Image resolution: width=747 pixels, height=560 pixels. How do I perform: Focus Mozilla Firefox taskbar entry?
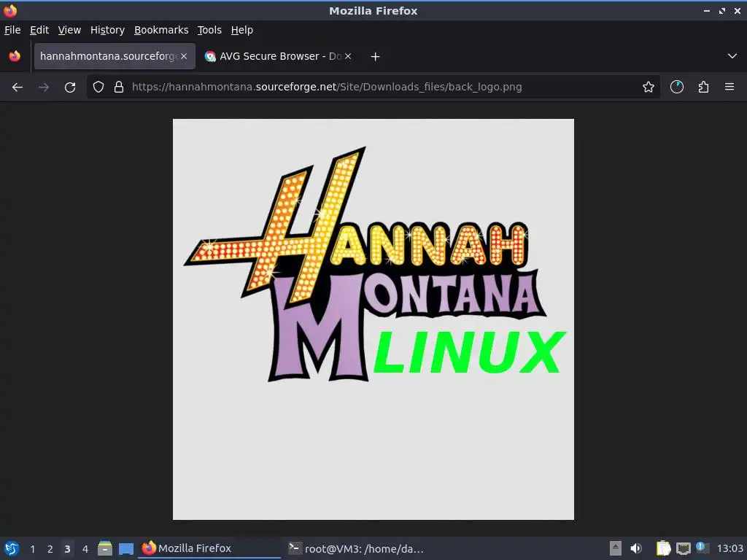(209, 548)
